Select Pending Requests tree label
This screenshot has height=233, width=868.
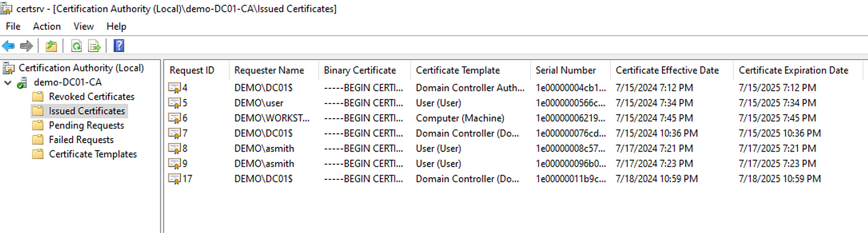click(x=86, y=125)
